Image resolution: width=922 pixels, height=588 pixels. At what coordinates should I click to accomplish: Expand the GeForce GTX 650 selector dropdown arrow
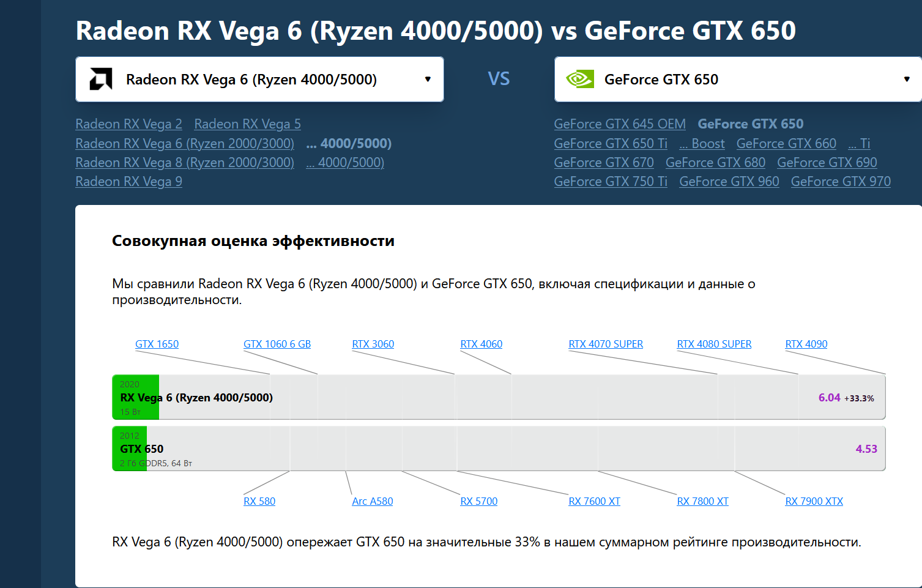[907, 79]
